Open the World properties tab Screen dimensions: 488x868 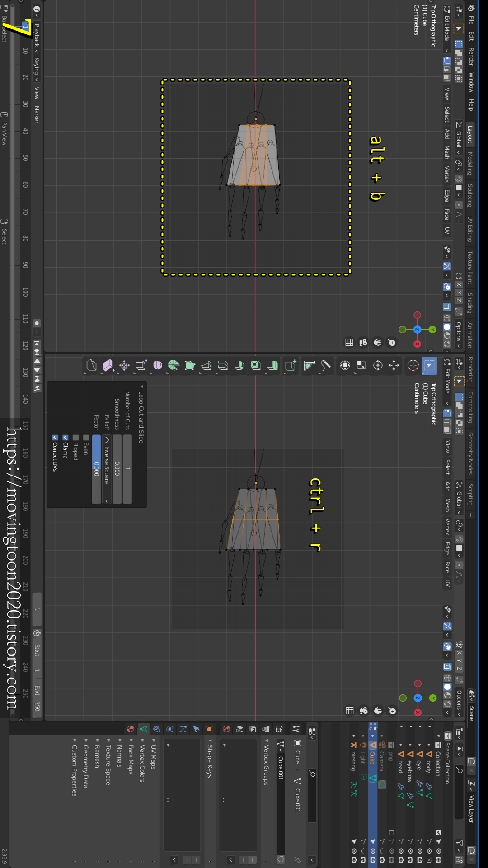click(226, 729)
